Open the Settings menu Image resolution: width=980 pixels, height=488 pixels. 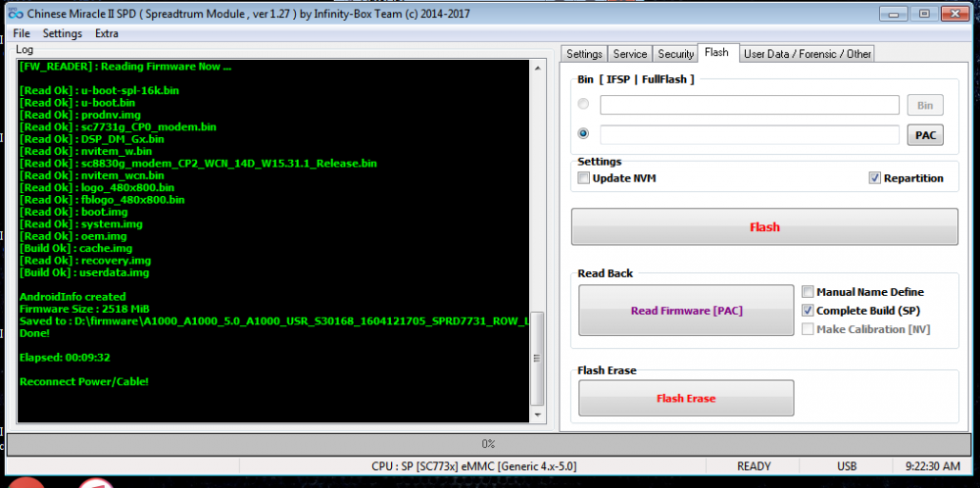pos(63,33)
